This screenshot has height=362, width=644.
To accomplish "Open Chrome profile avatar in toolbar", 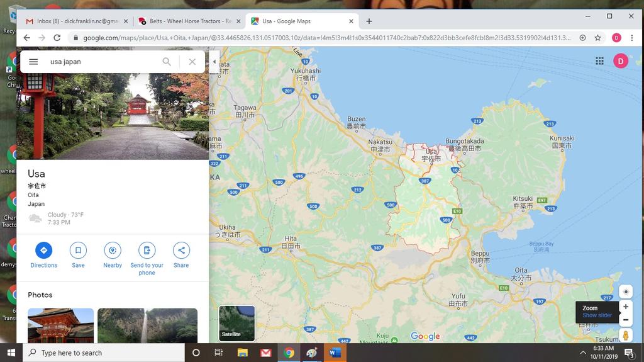I will (616, 38).
